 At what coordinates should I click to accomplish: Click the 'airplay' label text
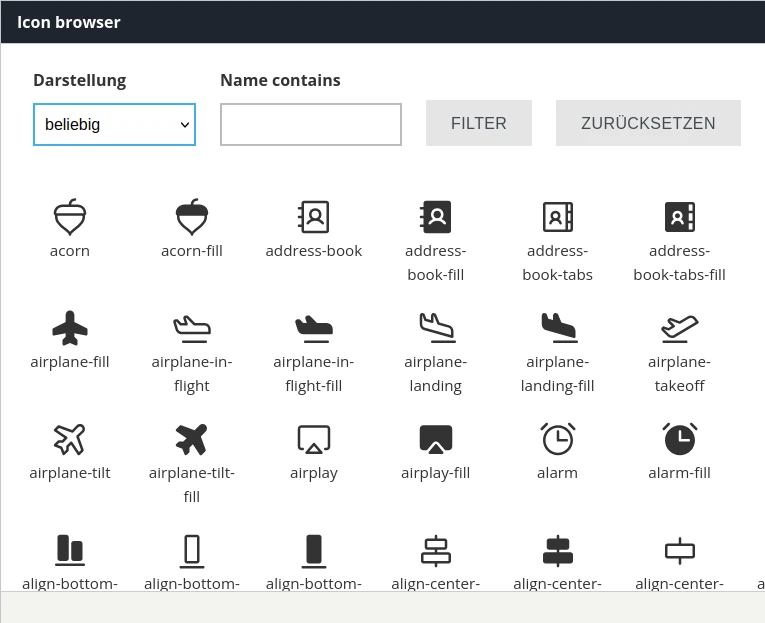[314, 473]
